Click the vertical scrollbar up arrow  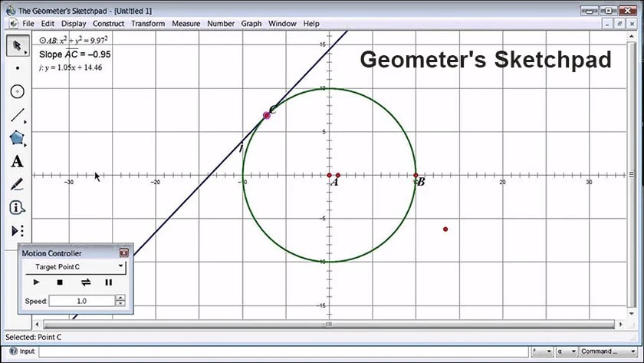pyautogui.click(x=632, y=36)
